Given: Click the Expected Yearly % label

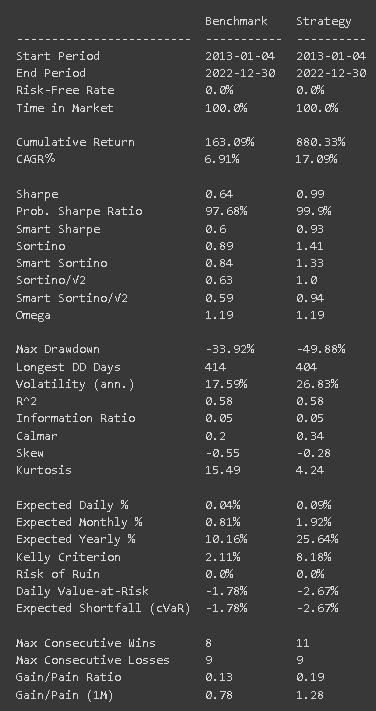Looking at the screenshot, I should pos(75,539).
